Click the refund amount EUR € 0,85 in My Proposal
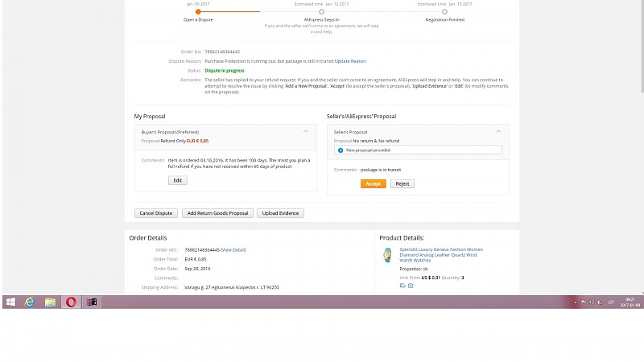The height and width of the screenshot is (362, 644). 197,141
